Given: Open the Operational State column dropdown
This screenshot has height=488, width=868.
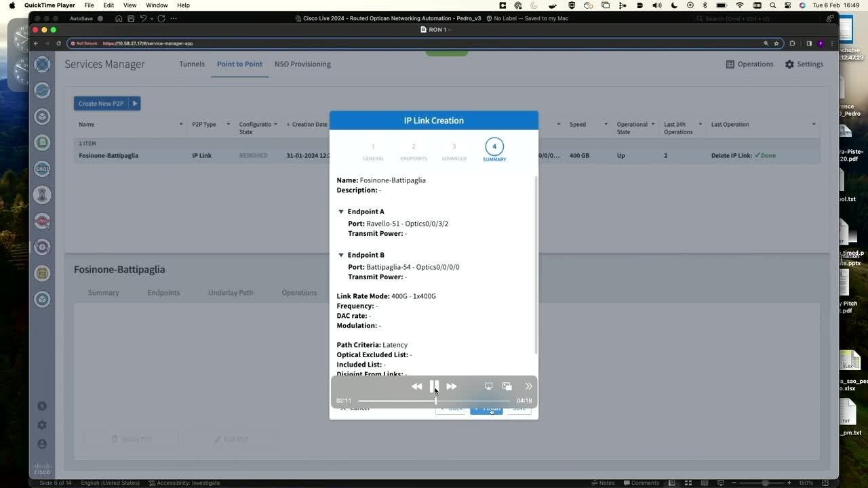Looking at the screenshot, I should (x=653, y=124).
